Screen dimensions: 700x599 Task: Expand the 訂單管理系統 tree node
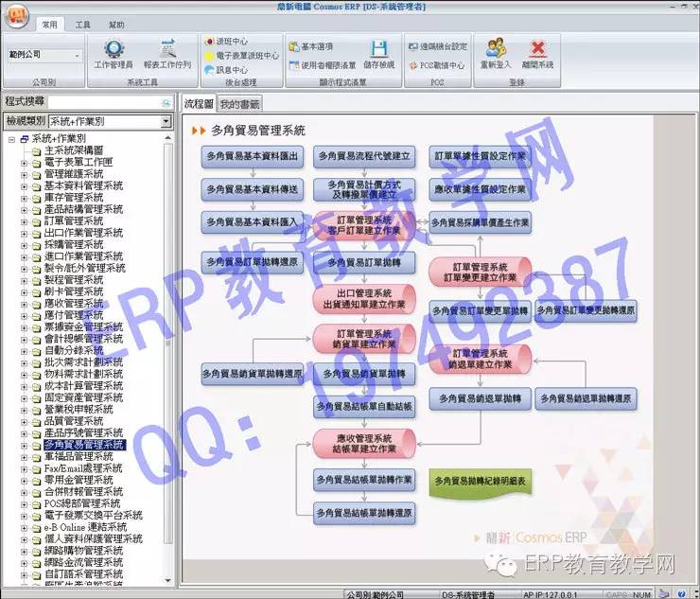coord(25,220)
